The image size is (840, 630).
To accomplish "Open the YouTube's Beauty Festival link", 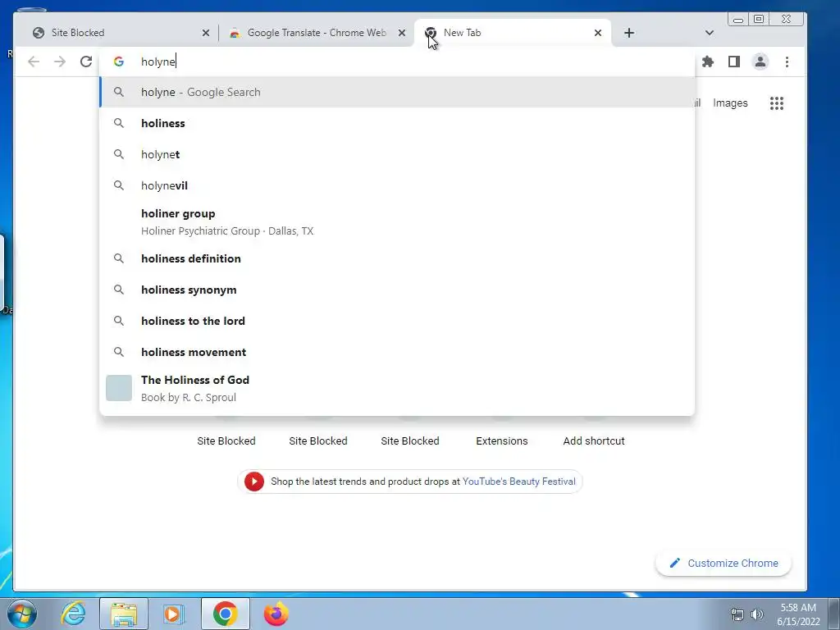I will pyautogui.click(x=518, y=481).
